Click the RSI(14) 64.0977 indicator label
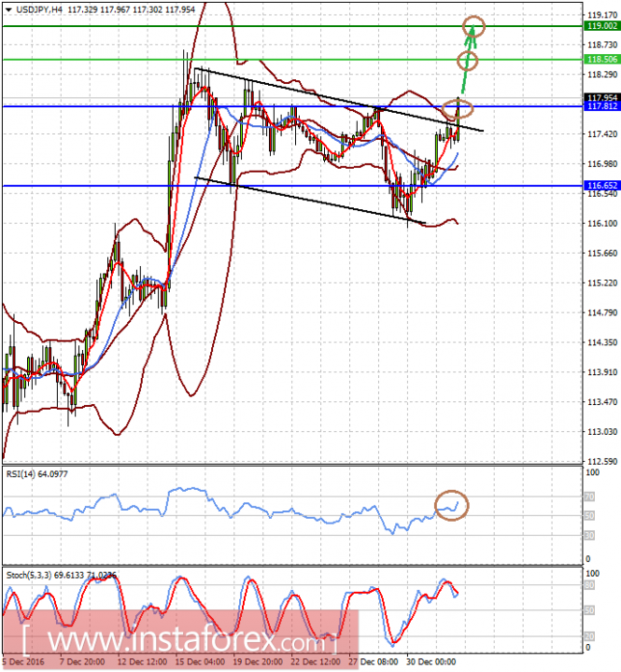 [36, 474]
